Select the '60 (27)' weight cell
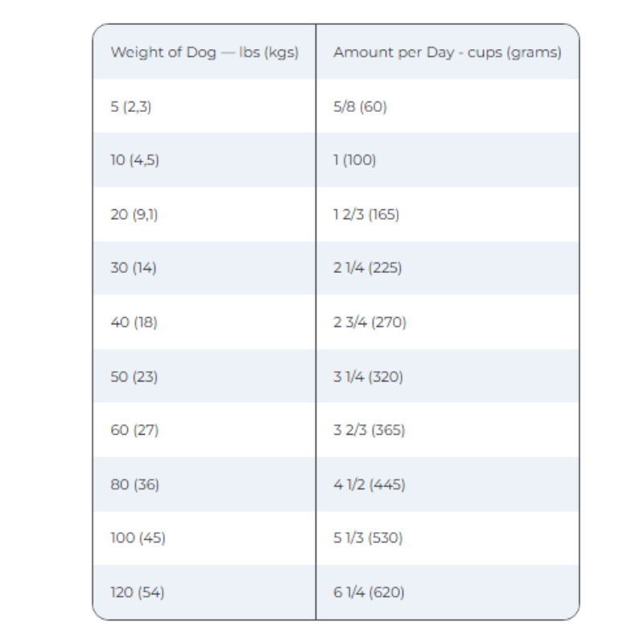The width and height of the screenshot is (644, 644). click(134, 430)
